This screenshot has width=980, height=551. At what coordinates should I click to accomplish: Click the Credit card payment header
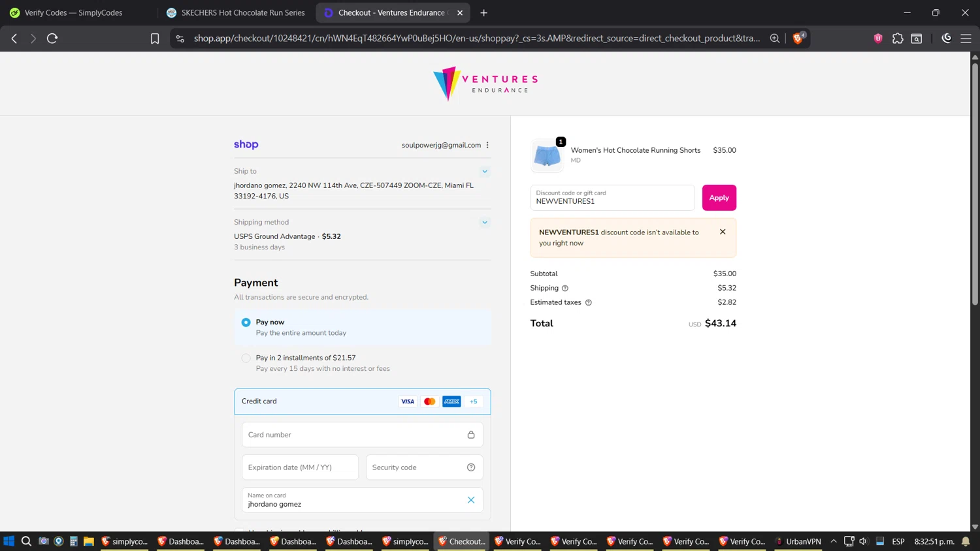pos(363,401)
